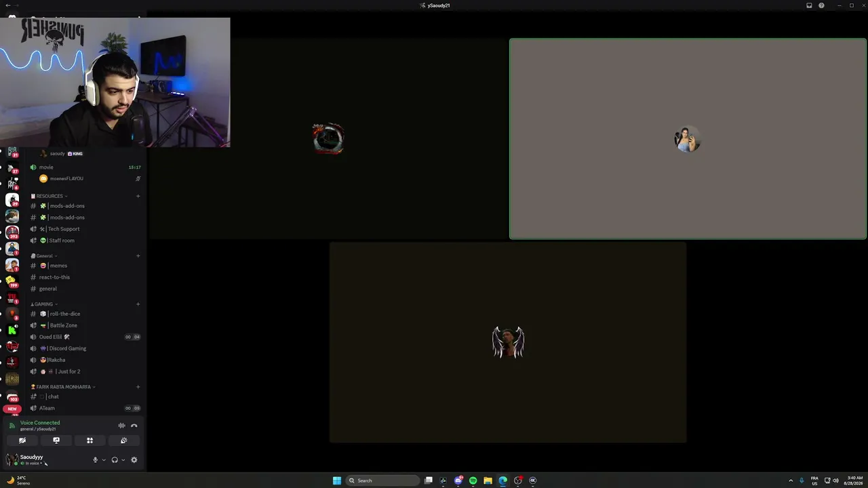
Task: Open Discord help icon in title bar
Action: 821,5
